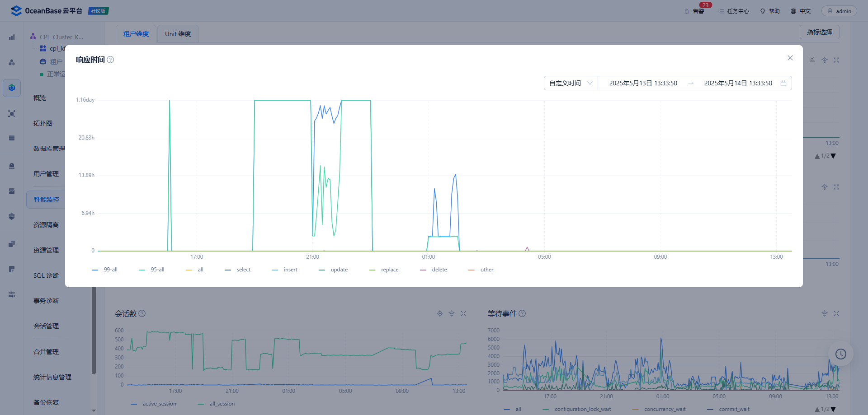Expand the 会话数 chart to fullscreen
This screenshot has height=415, width=868.
[x=463, y=313]
